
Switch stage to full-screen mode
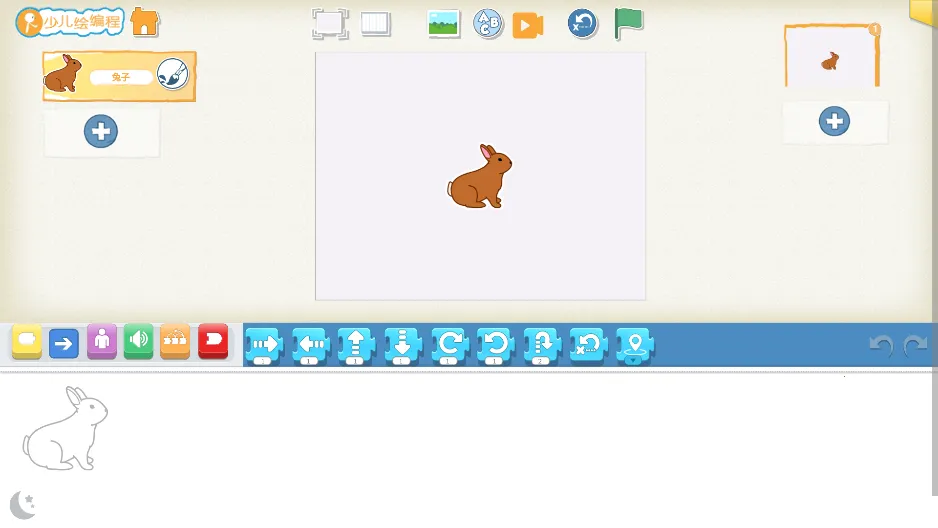(x=330, y=24)
